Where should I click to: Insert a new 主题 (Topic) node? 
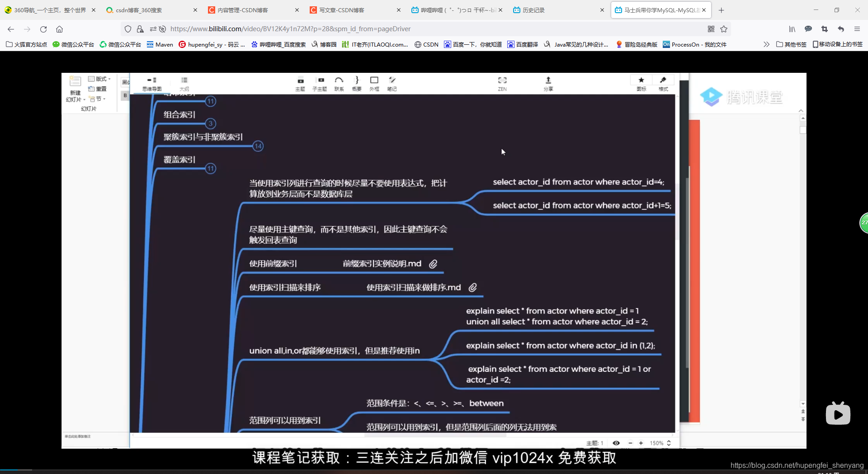[300, 84]
